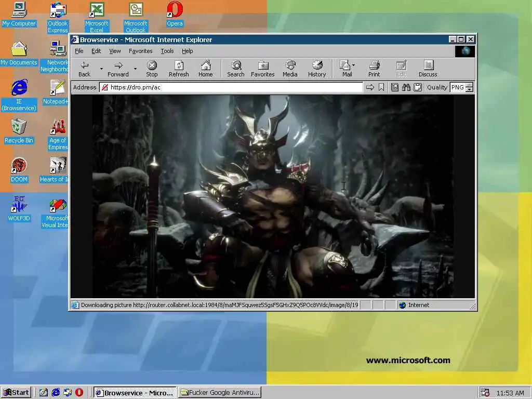Image resolution: width=532 pixels, height=399 pixels.
Task: Select the My Documents desktop folder
Action: pyautogui.click(x=19, y=54)
